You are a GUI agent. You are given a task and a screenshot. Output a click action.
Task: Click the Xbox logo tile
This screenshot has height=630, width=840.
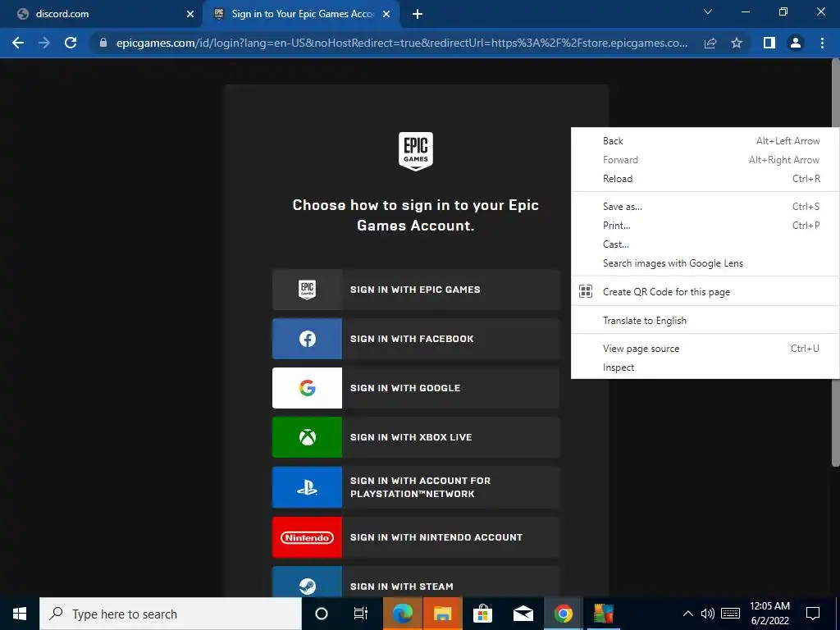[x=307, y=437]
